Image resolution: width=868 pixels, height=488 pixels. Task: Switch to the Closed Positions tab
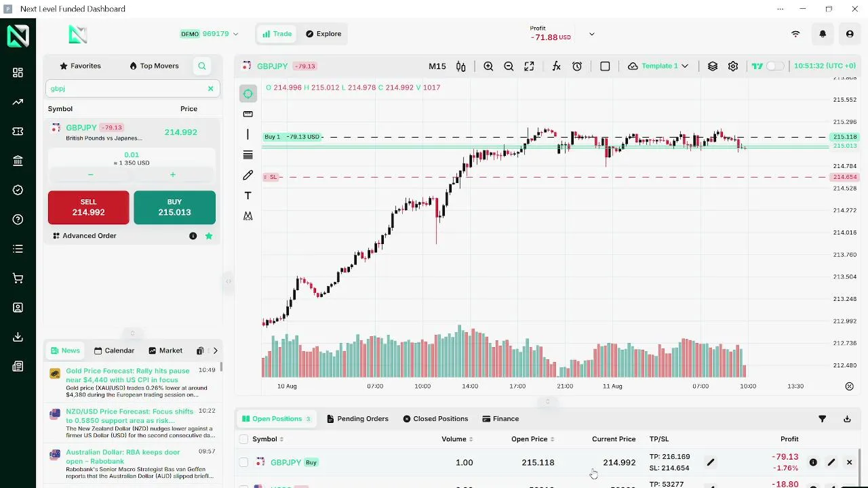[435, 419]
